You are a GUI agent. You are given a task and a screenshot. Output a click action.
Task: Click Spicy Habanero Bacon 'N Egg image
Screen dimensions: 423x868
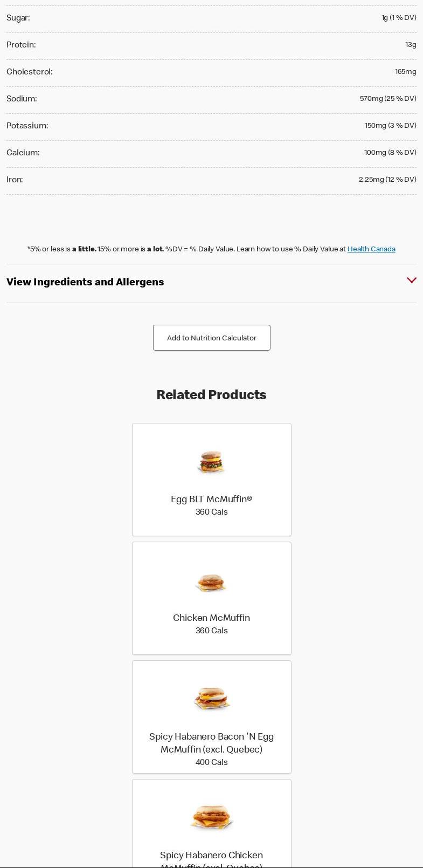click(x=211, y=699)
